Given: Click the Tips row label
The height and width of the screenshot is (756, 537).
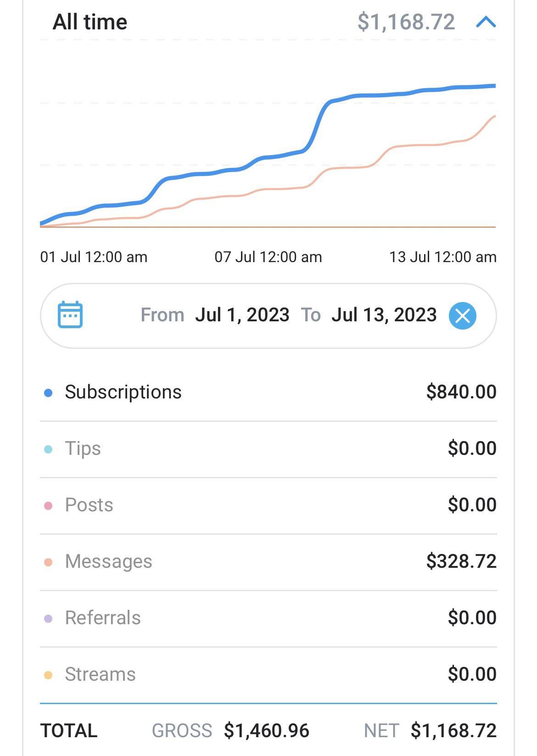Looking at the screenshot, I should (83, 448).
